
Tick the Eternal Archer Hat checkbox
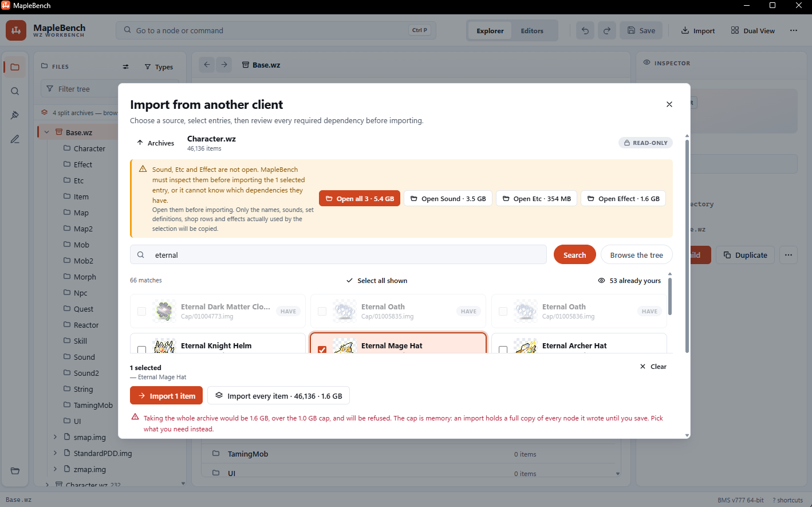pos(503,349)
